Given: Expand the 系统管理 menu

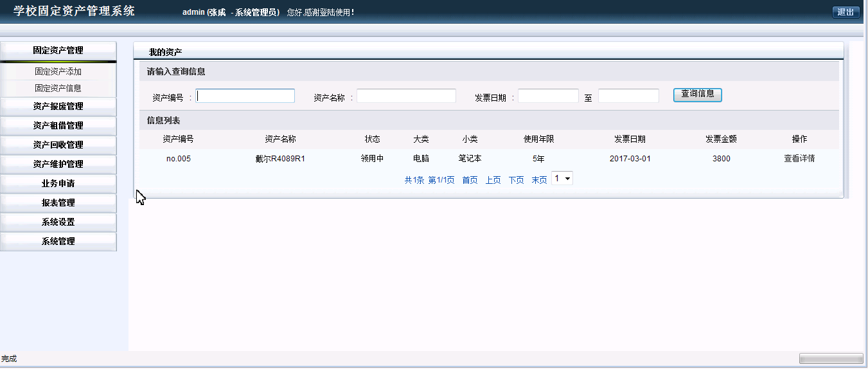Looking at the screenshot, I should pyautogui.click(x=58, y=241).
